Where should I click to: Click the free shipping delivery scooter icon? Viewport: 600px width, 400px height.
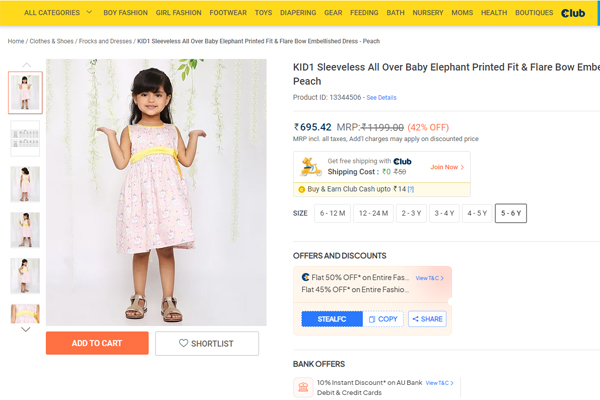point(310,166)
